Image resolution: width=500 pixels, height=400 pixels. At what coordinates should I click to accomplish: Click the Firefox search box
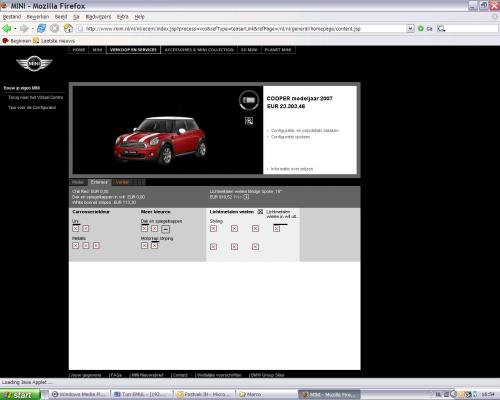point(472,29)
